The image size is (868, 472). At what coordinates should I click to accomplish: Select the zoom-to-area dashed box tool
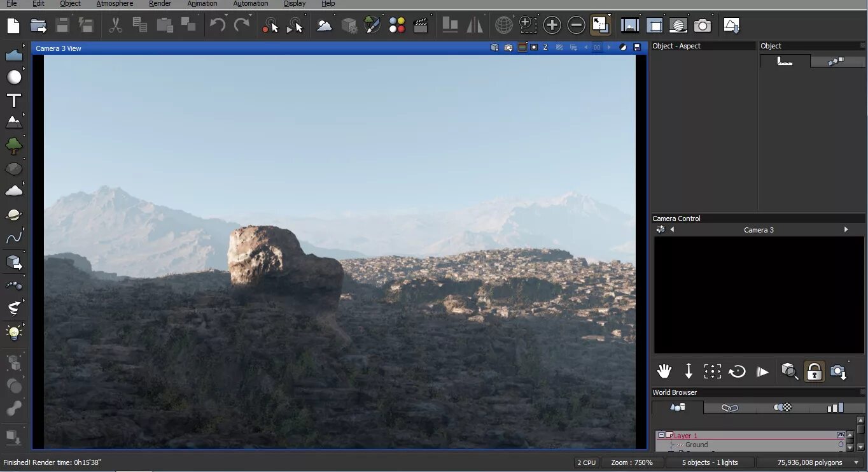click(x=528, y=25)
